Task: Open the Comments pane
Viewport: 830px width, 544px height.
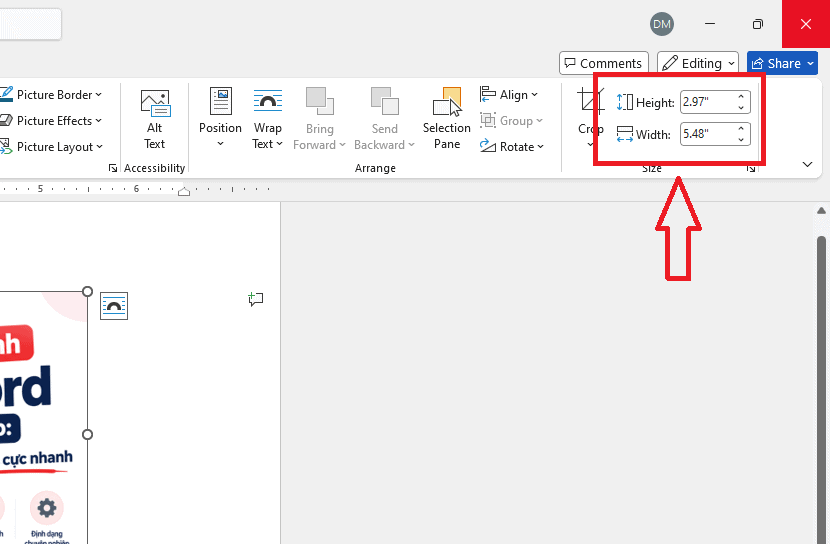Action: tap(603, 64)
